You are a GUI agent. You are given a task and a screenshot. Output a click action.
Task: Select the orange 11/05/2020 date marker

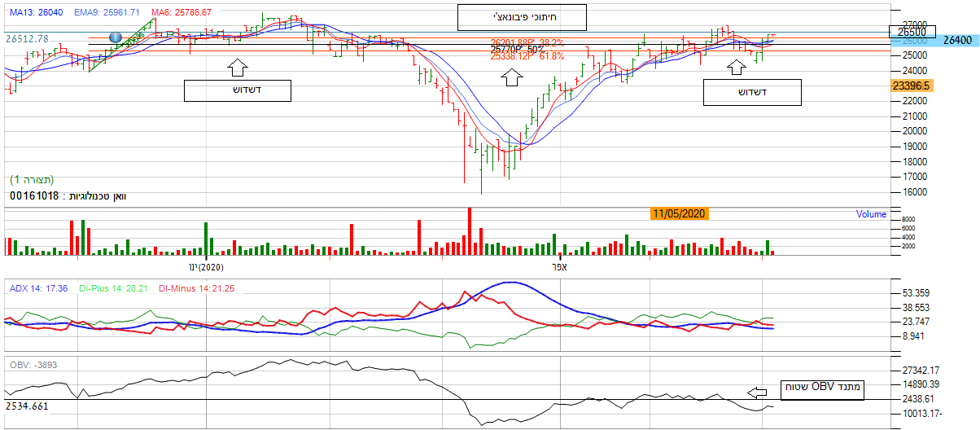pos(680,213)
